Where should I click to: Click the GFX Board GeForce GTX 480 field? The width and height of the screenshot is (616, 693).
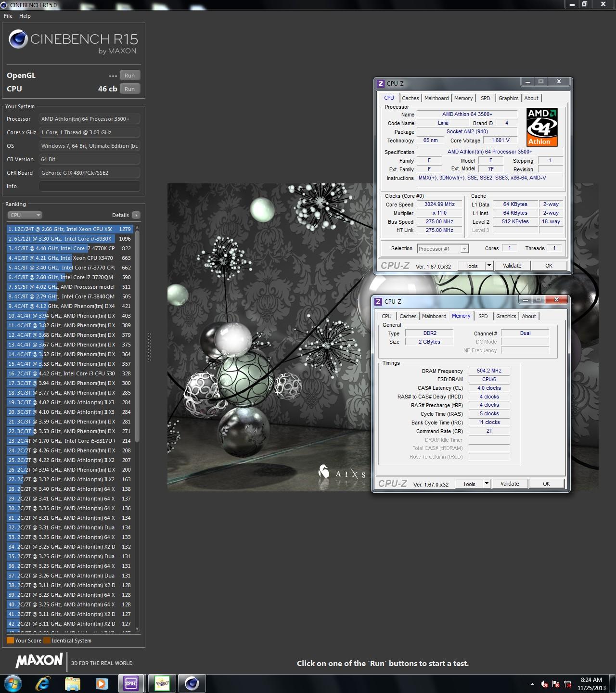click(x=90, y=173)
